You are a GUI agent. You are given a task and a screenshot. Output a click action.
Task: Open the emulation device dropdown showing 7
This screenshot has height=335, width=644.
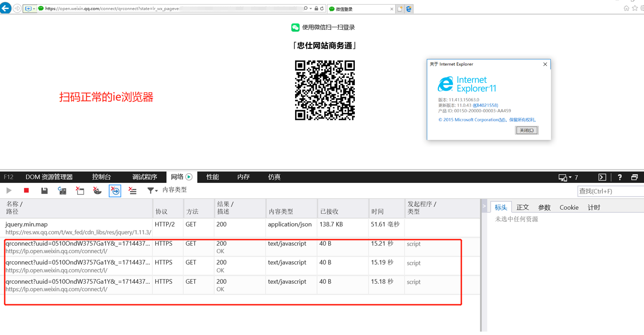click(568, 177)
